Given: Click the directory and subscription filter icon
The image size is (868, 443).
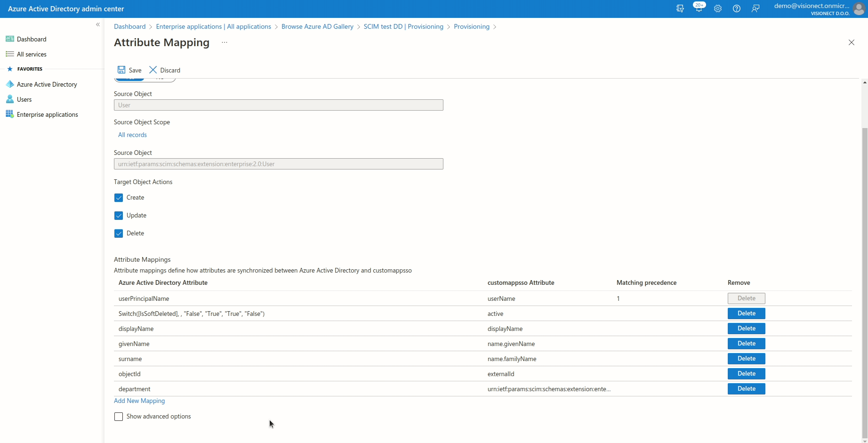Looking at the screenshot, I should [680, 8].
